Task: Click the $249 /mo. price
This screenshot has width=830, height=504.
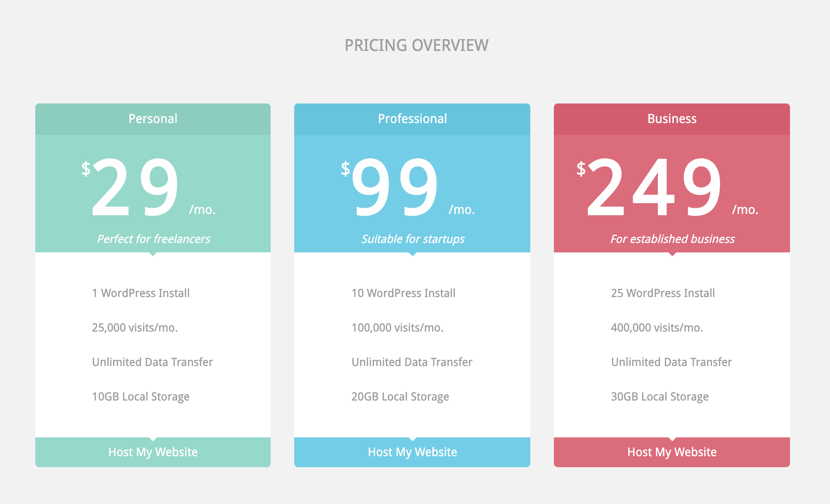Action: tap(668, 187)
